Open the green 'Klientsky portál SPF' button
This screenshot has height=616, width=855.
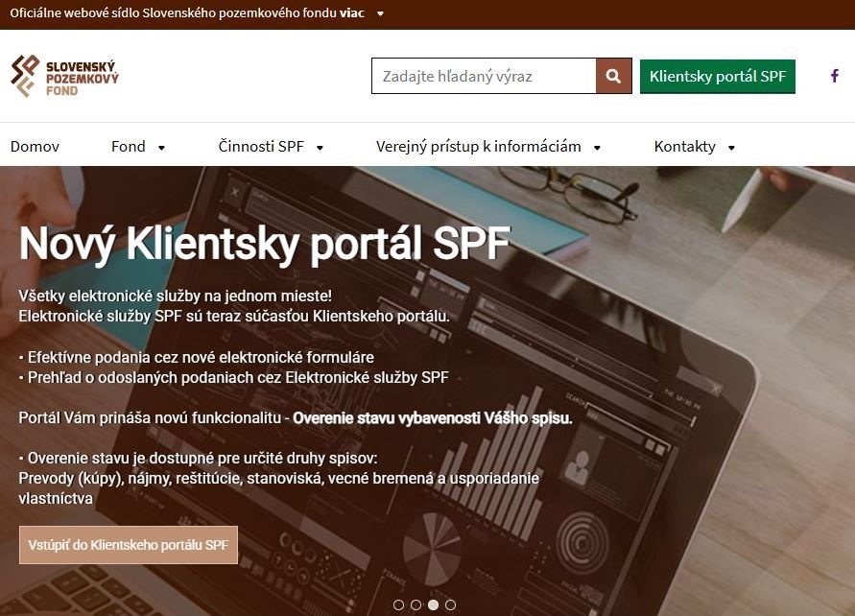pyautogui.click(x=717, y=76)
